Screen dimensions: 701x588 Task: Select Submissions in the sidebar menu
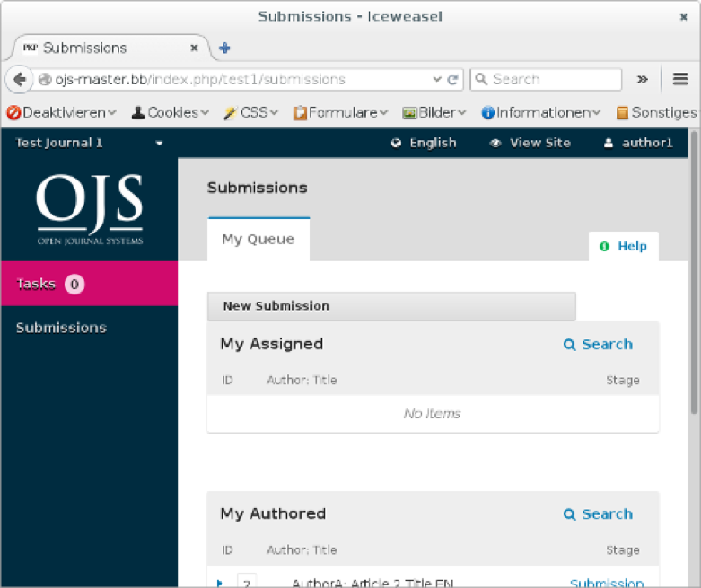[61, 328]
